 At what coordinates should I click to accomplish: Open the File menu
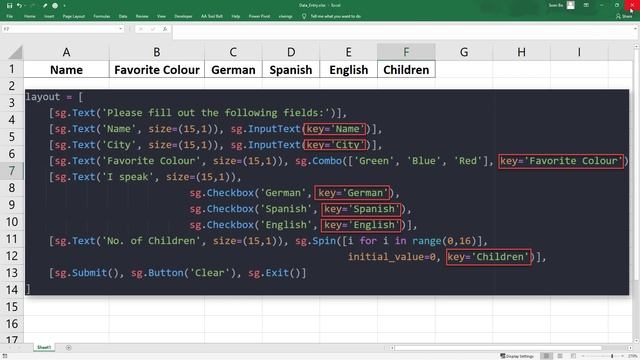pyautogui.click(x=9, y=16)
